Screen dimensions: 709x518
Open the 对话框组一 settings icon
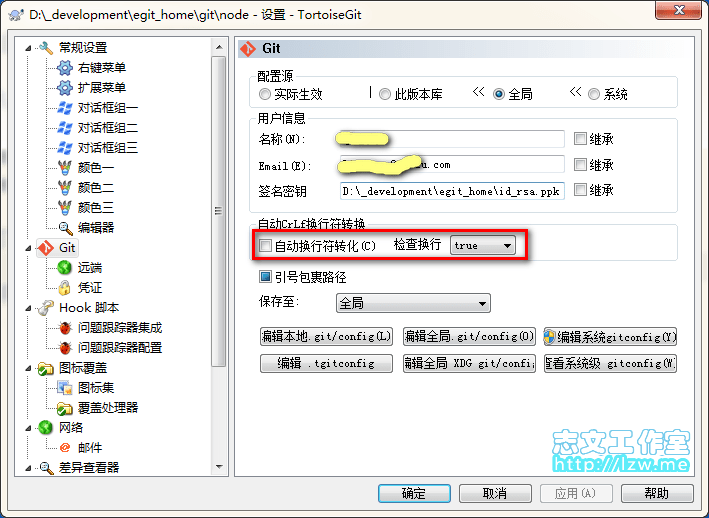[x=65, y=108]
